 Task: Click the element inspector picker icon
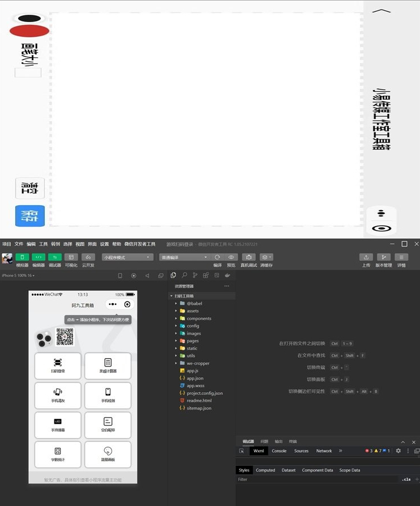tap(242, 451)
